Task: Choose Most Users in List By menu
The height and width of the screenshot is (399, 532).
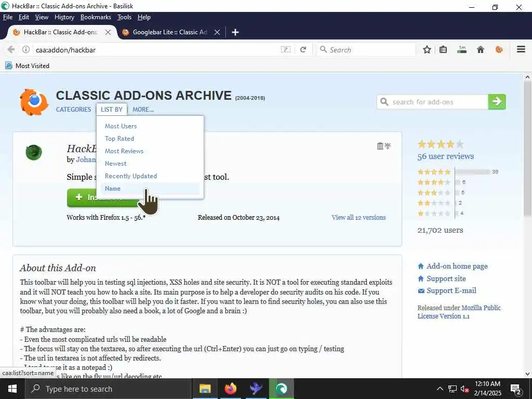Action: click(121, 126)
